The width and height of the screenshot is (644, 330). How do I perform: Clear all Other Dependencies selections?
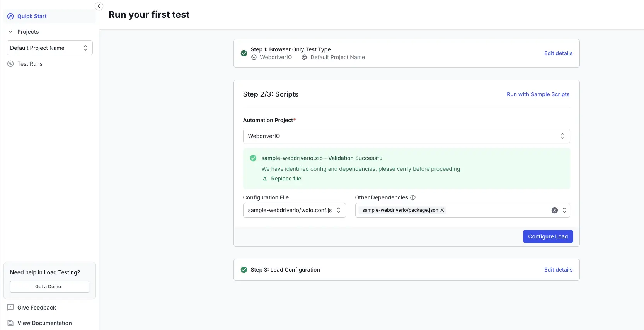tap(555, 210)
